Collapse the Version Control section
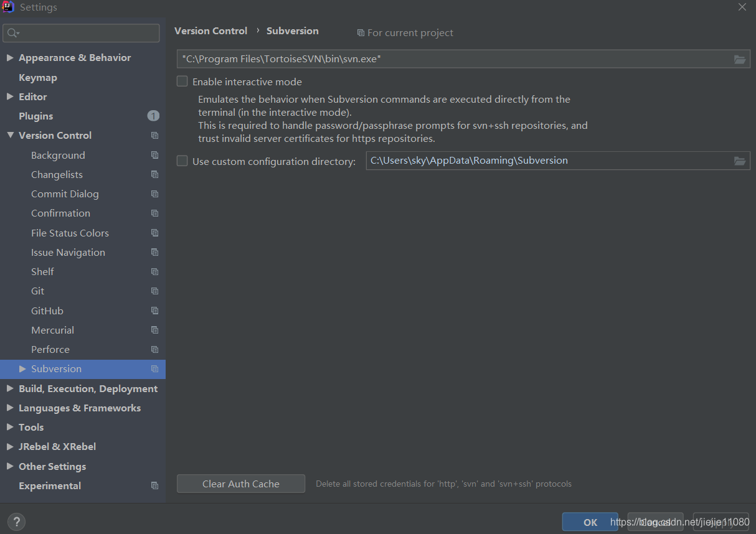Screen dimensions: 756x534 tap(10, 135)
